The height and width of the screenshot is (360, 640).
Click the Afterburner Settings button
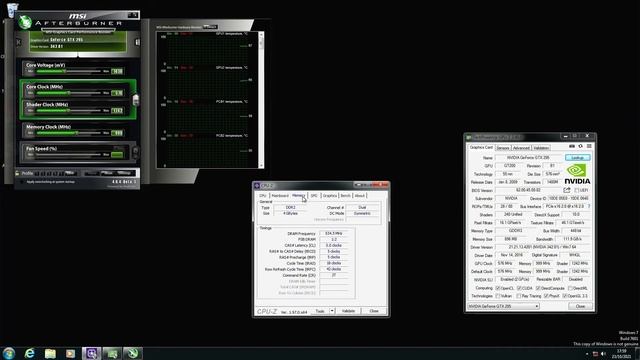[x=124, y=173]
